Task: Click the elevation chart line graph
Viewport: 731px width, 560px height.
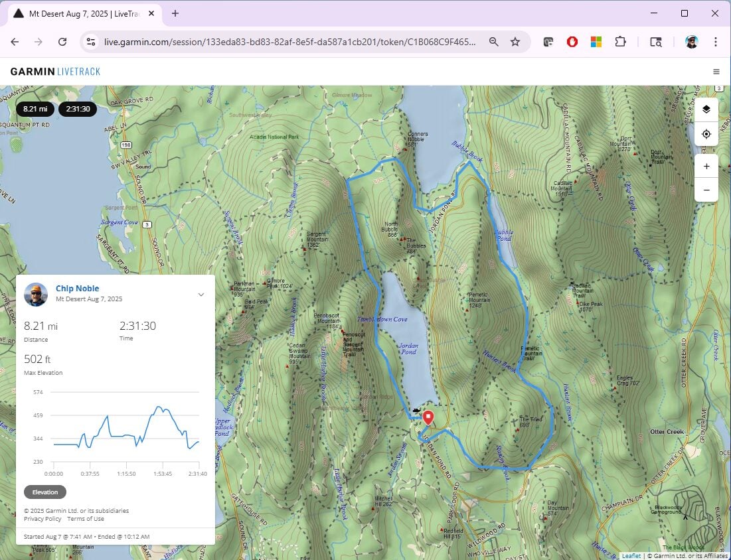Action: (x=126, y=427)
